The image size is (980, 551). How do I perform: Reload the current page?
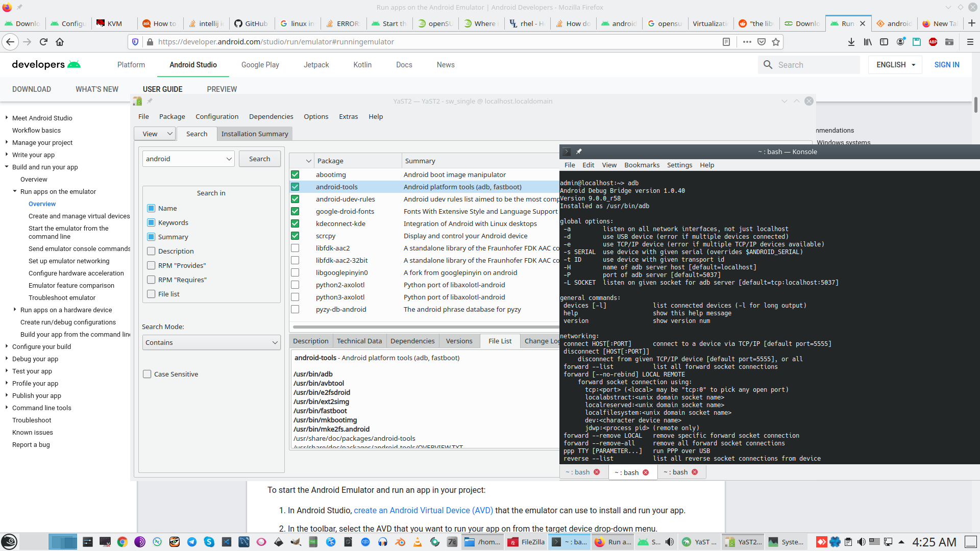click(43, 42)
